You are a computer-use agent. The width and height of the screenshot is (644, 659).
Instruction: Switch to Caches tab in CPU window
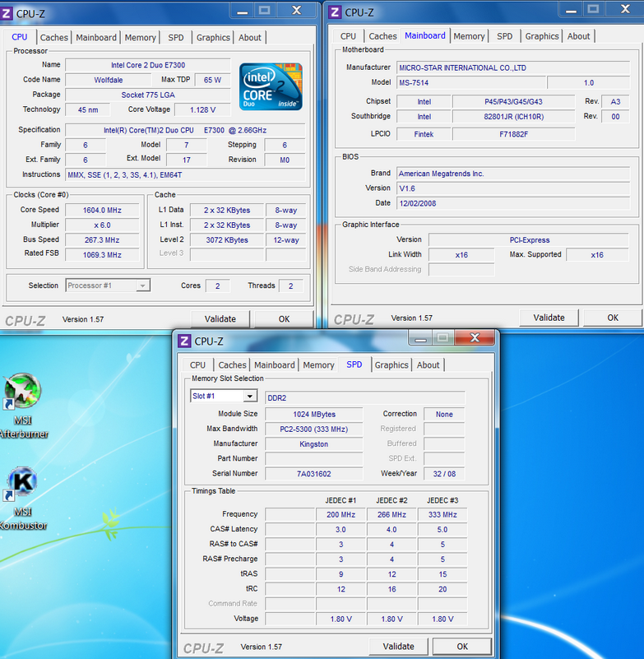pos(53,37)
